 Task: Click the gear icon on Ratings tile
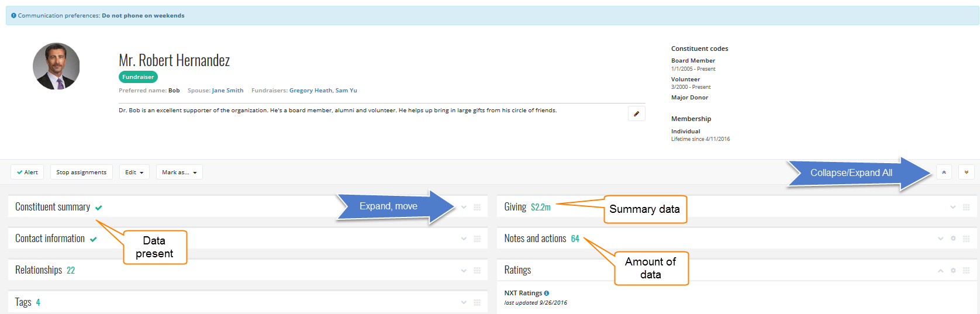(953, 270)
